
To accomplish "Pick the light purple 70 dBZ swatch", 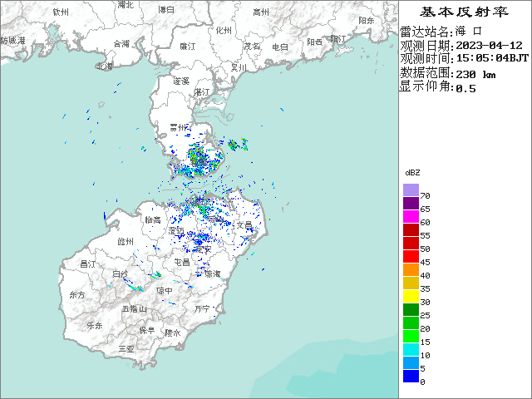I will (x=411, y=190).
